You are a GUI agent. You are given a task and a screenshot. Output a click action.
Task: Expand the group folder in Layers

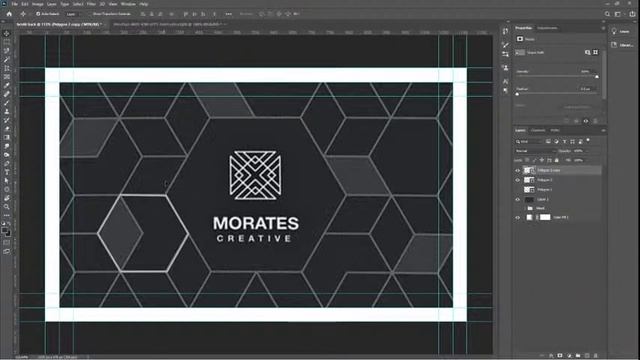[524, 208]
